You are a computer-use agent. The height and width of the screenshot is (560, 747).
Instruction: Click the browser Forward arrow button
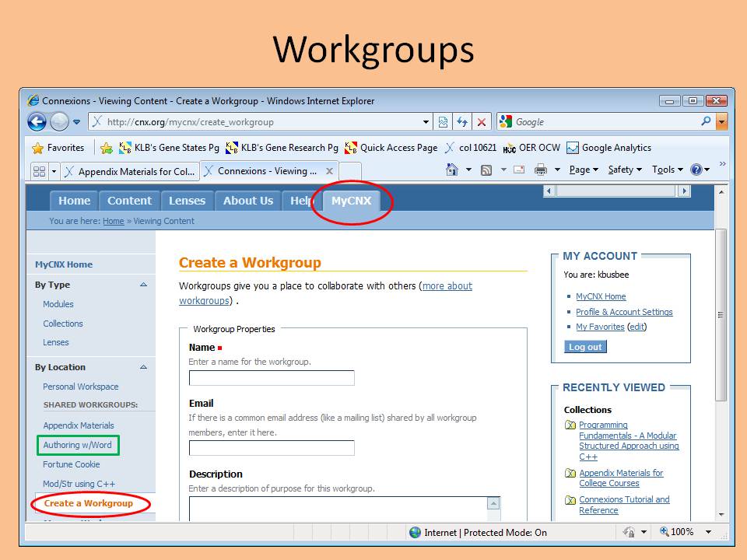(x=60, y=122)
